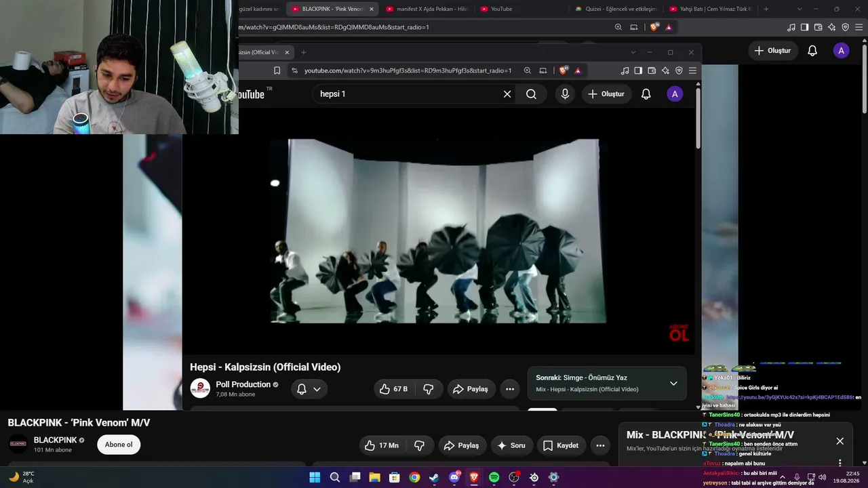Click the Soru button under Pink Venom
Screen dimensions: 868x488
pyautogui.click(x=511, y=445)
